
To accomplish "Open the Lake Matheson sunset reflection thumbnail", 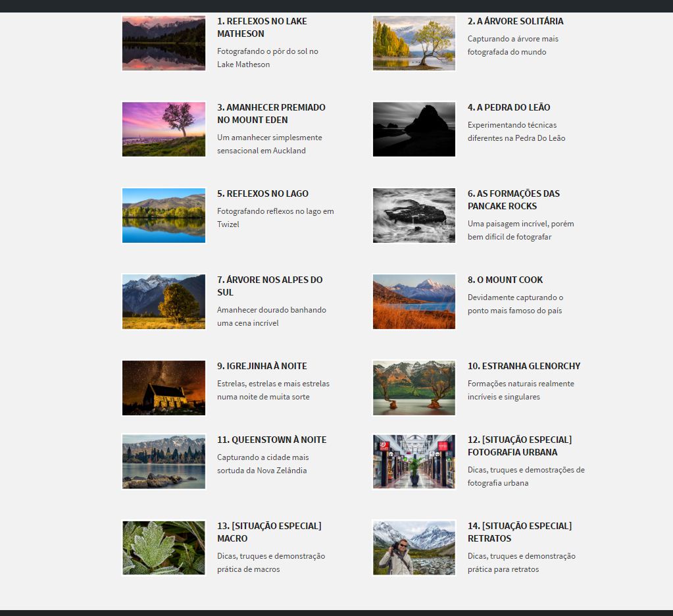I will click(164, 43).
